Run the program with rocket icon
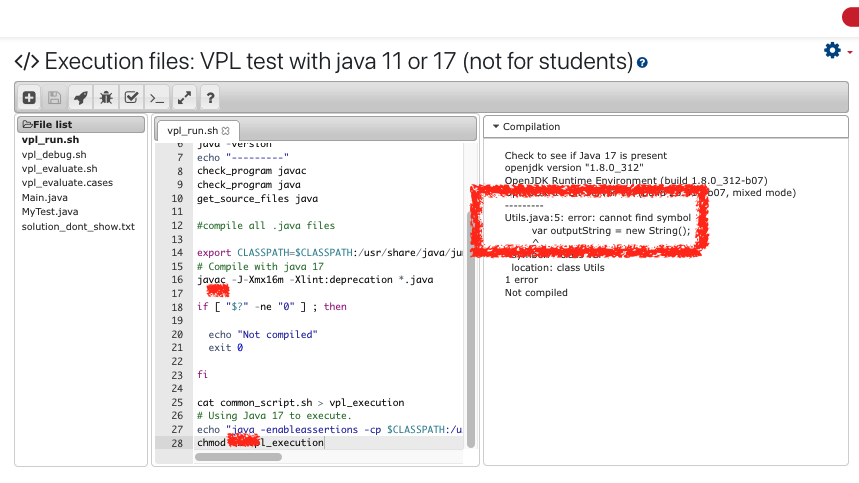This screenshot has width=859, height=483. pos(81,98)
